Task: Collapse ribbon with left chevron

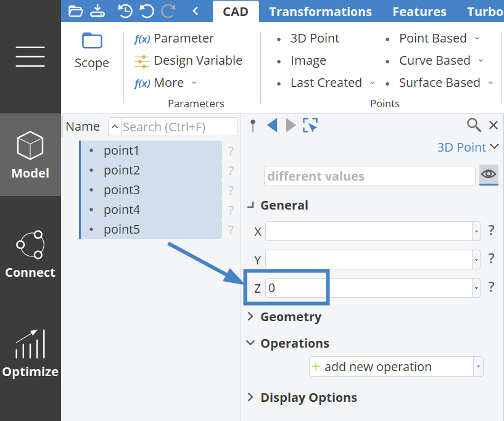Action: pyautogui.click(x=195, y=11)
